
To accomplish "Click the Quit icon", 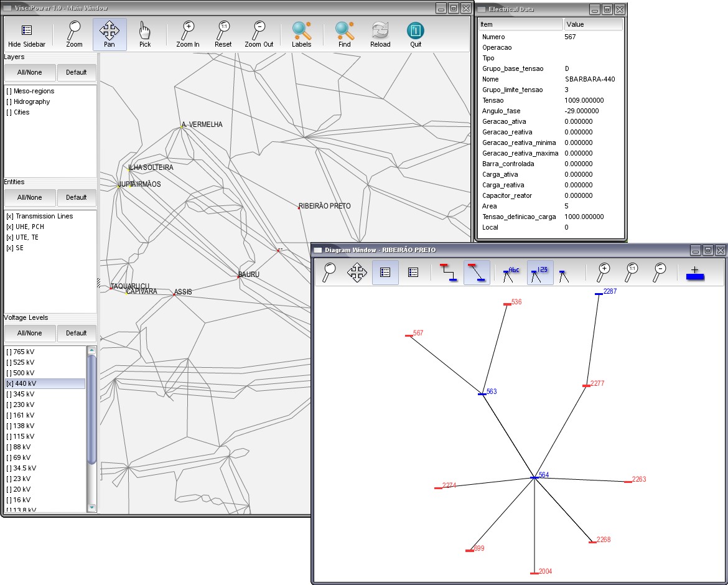I will point(416,34).
